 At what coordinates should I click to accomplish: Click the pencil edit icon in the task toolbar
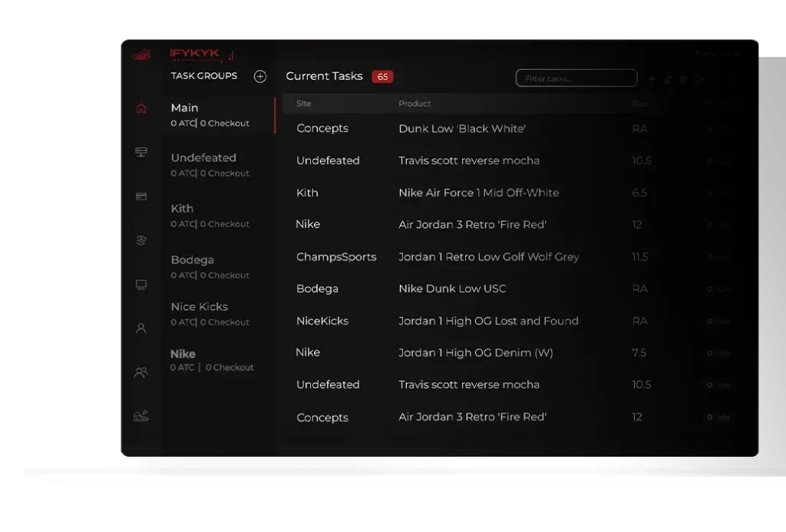[668, 79]
